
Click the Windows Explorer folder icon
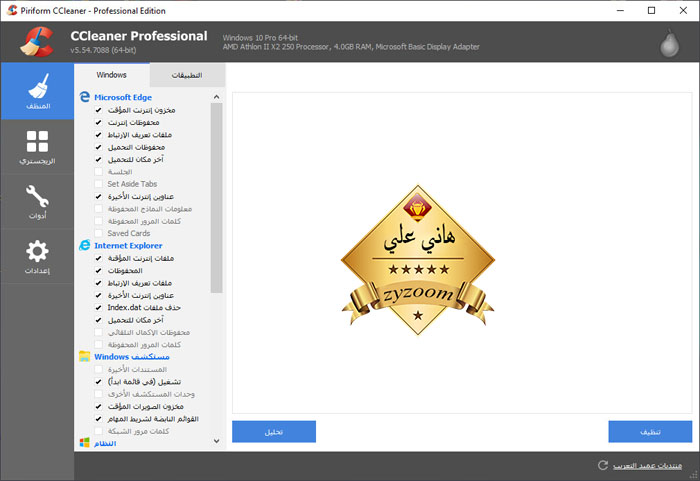point(84,356)
